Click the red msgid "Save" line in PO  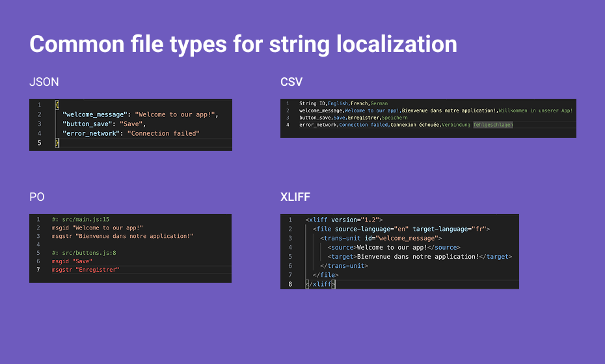pos(72,261)
